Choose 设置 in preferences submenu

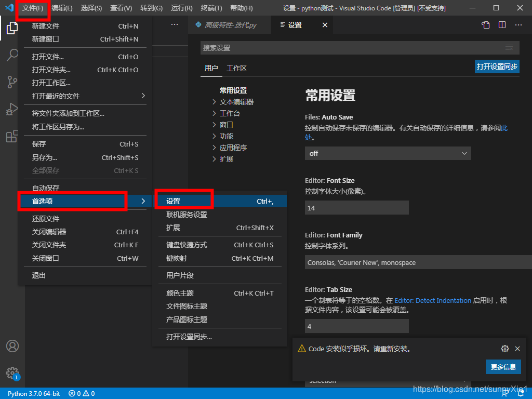(220, 201)
